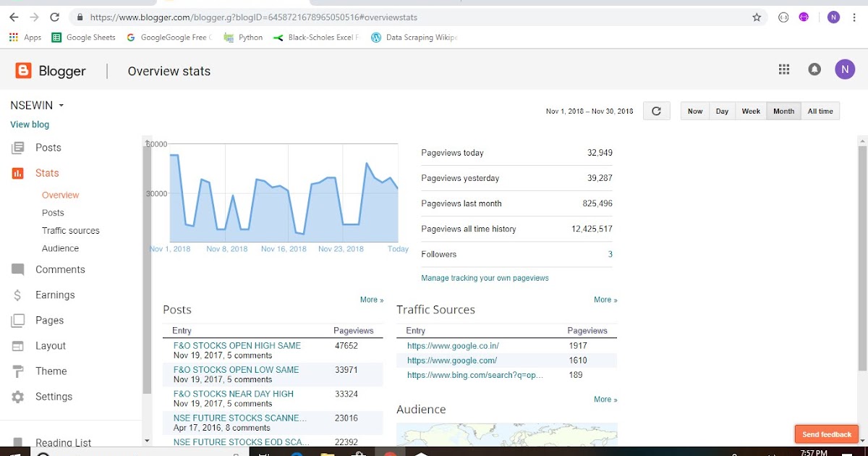Viewport: 868px width, 456px height.
Task: Open Chrome's browser menu
Action: click(x=854, y=17)
